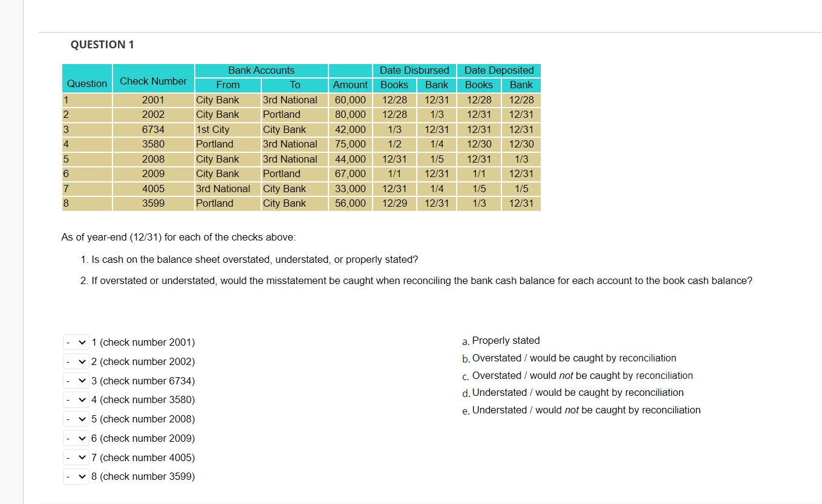
Task: Click the 'As of year-end (12/31)' instruction line
Action: tap(178, 237)
